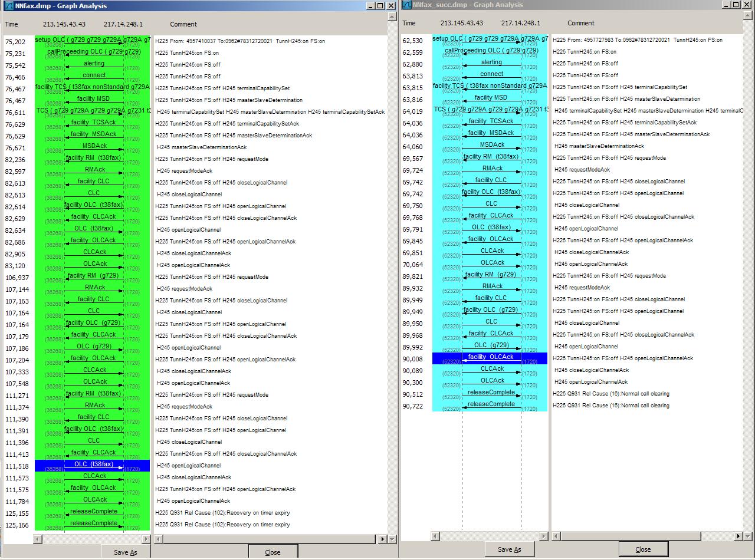Screen dimensions: 755x560
Task: Minimize the NNfax_succ.dmp Graph Analysis window
Action: [726, 5]
